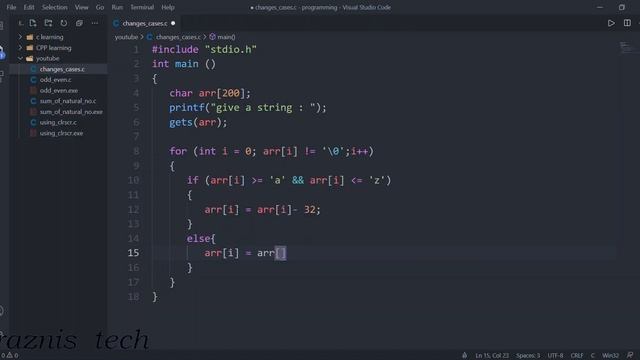Select the changes_cases.c editor tab
This screenshot has width=640, height=360.
coord(145,23)
